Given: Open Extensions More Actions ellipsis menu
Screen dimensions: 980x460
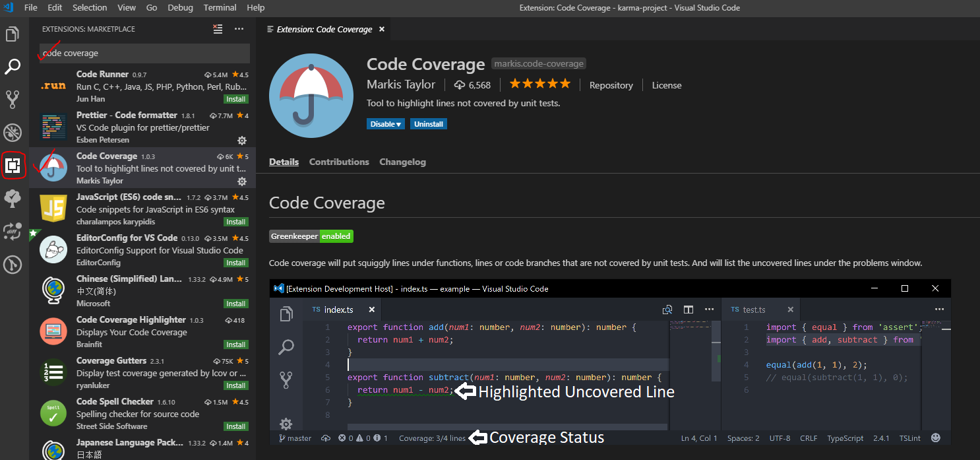Looking at the screenshot, I should coord(239,29).
